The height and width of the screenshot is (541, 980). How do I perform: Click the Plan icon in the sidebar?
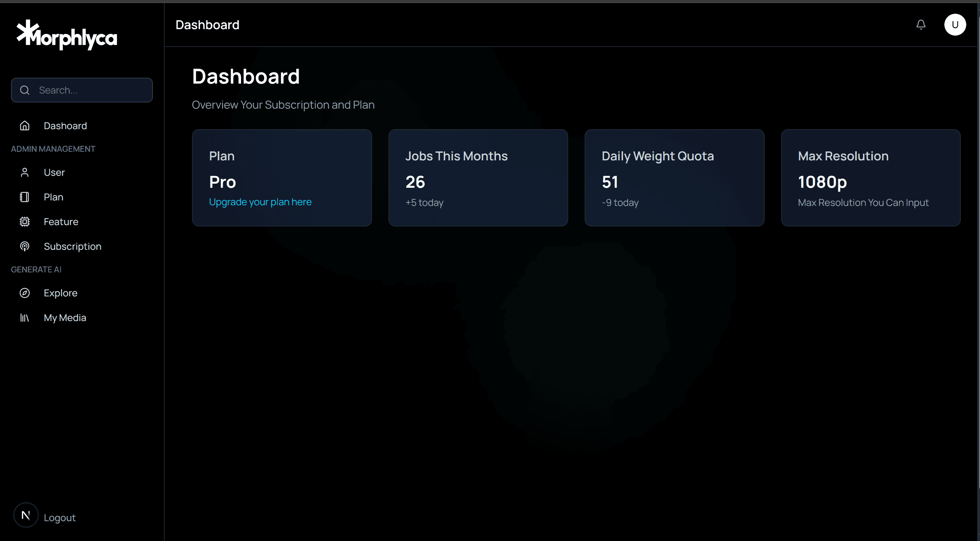click(25, 197)
